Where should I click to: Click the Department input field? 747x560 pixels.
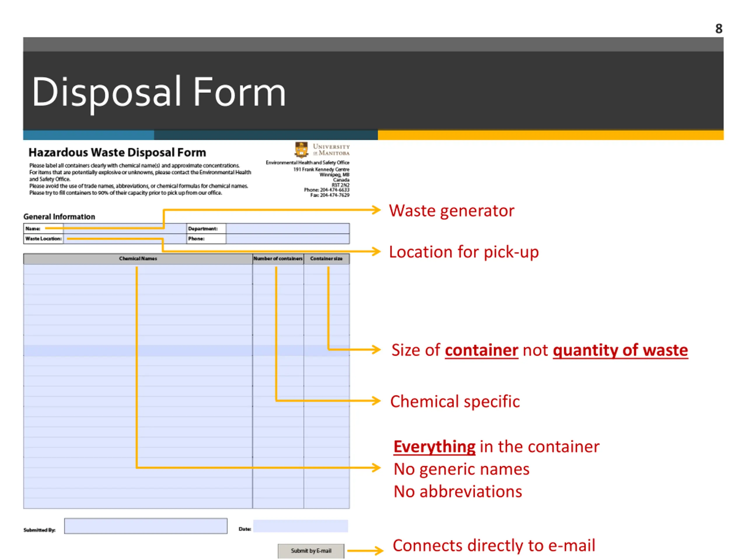tap(287, 229)
